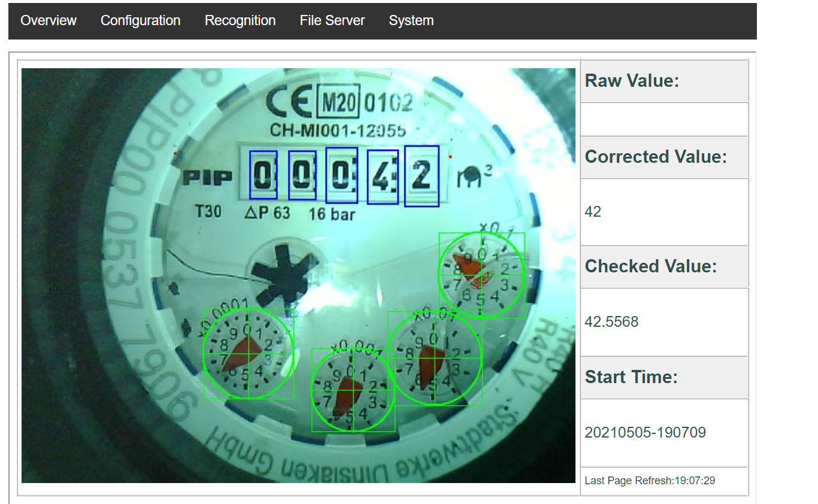
Task: Click the x0.0001 analog dial region
Action: click(x=249, y=354)
